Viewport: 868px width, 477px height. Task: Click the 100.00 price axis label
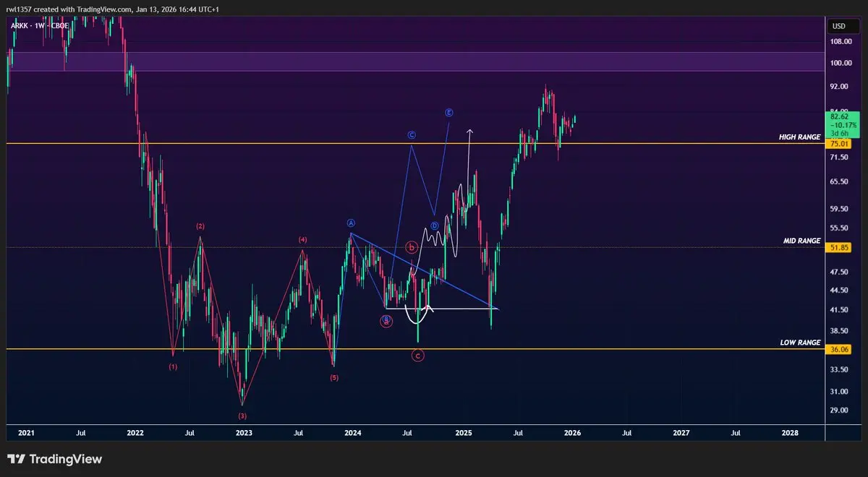click(839, 63)
